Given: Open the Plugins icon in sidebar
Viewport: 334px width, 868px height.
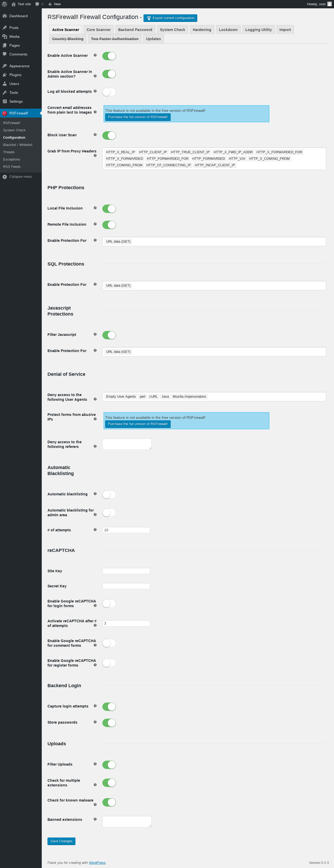Looking at the screenshot, I should [x=5, y=75].
